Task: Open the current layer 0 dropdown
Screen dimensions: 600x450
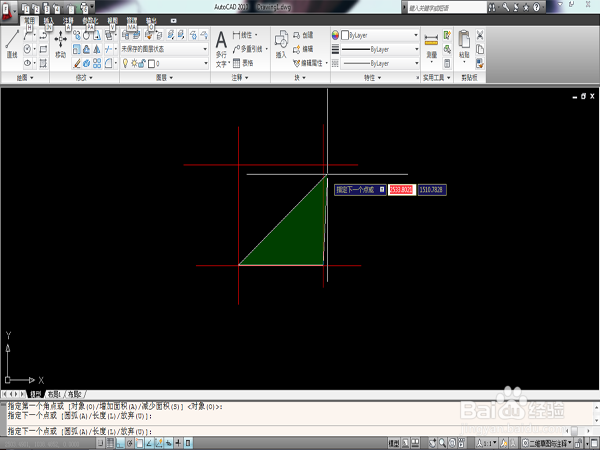Action: [x=165, y=63]
